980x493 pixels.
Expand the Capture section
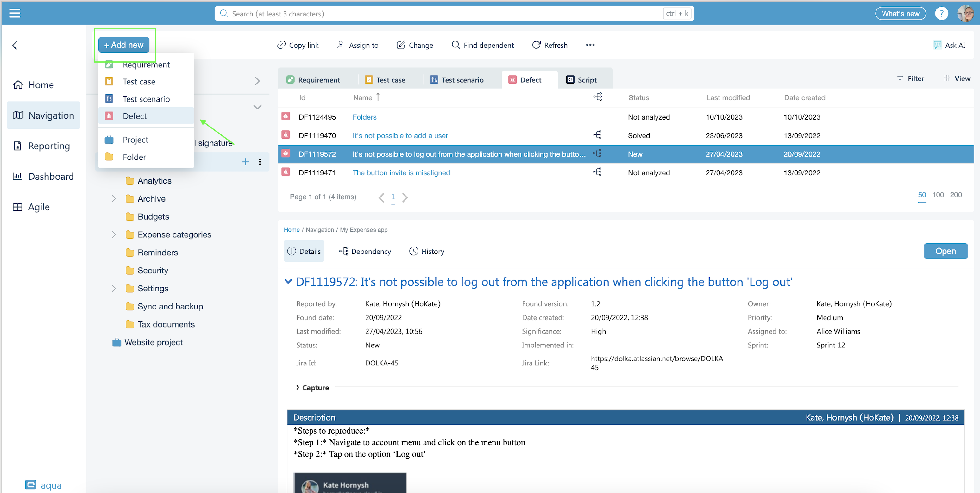click(x=298, y=387)
